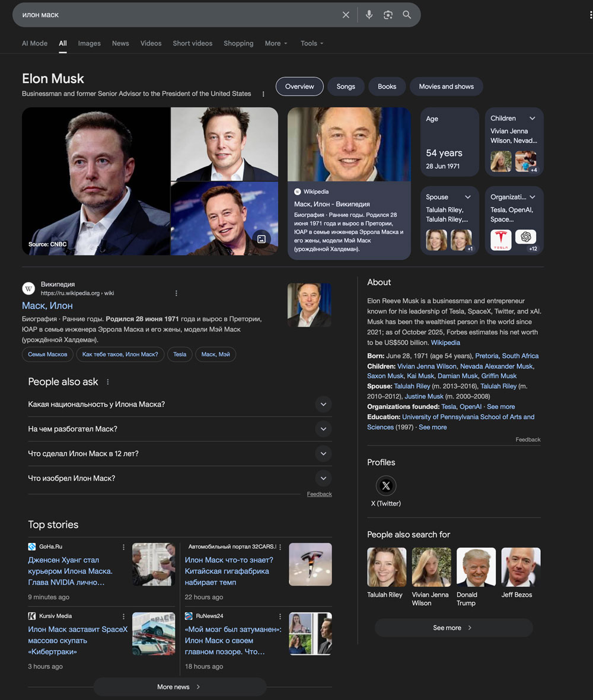Open the Tools dropdown
The image size is (593, 700).
[312, 43]
